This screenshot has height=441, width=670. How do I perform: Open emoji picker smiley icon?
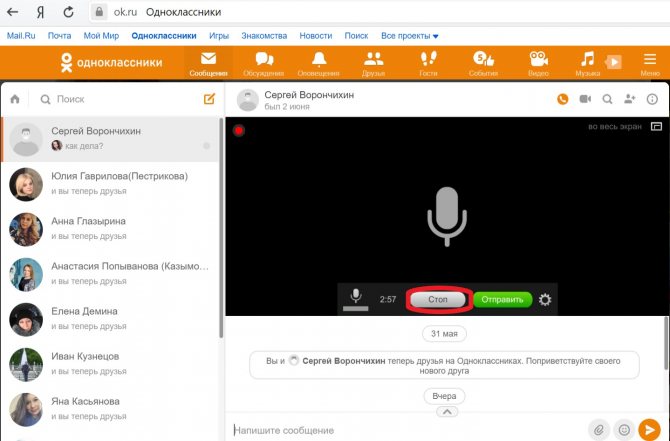click(x=624, y=429)
